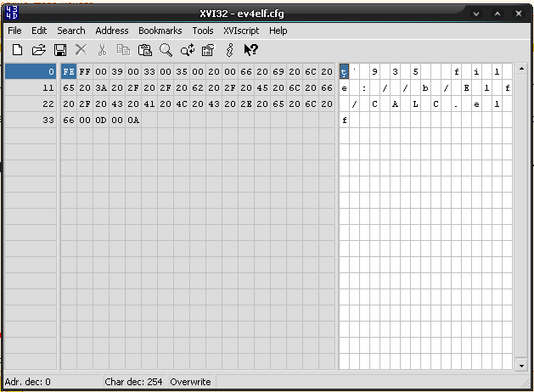This screenshot has width=534, height=392.
Task: Select hex byte 3A in row 11
Action: [101, 87]
